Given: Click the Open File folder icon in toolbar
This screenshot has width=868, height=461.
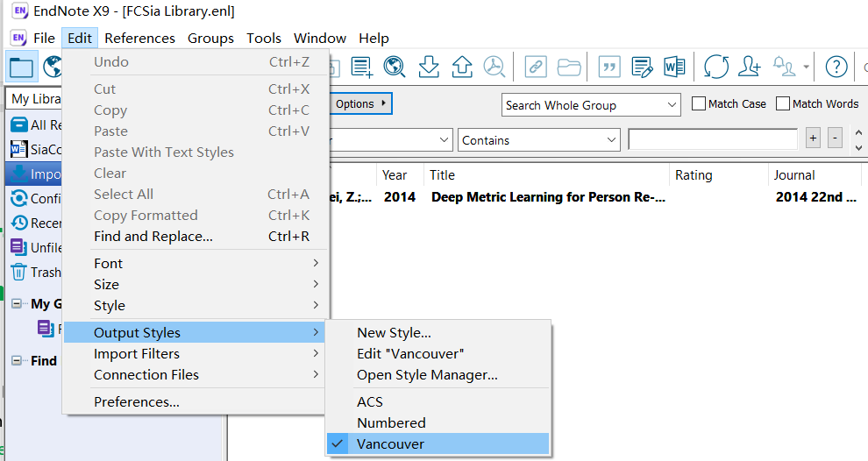Looking at the screenshot, I should pyautogui.click(x=568, y=67).
